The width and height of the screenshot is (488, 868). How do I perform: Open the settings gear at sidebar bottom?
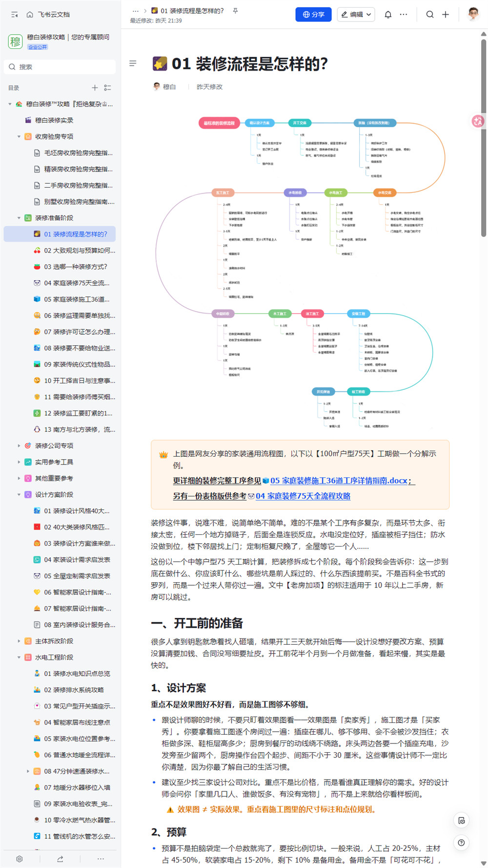(20, 859)
